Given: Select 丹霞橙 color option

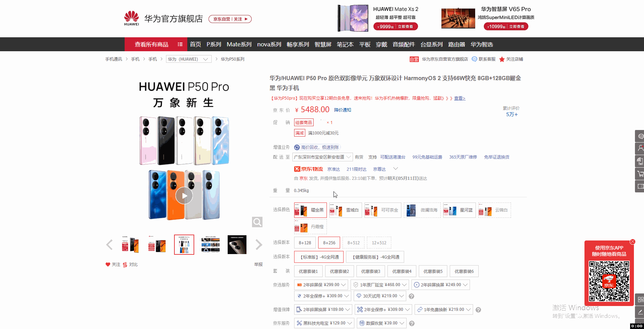Looking at the screenshot, I should pos(311,227).
